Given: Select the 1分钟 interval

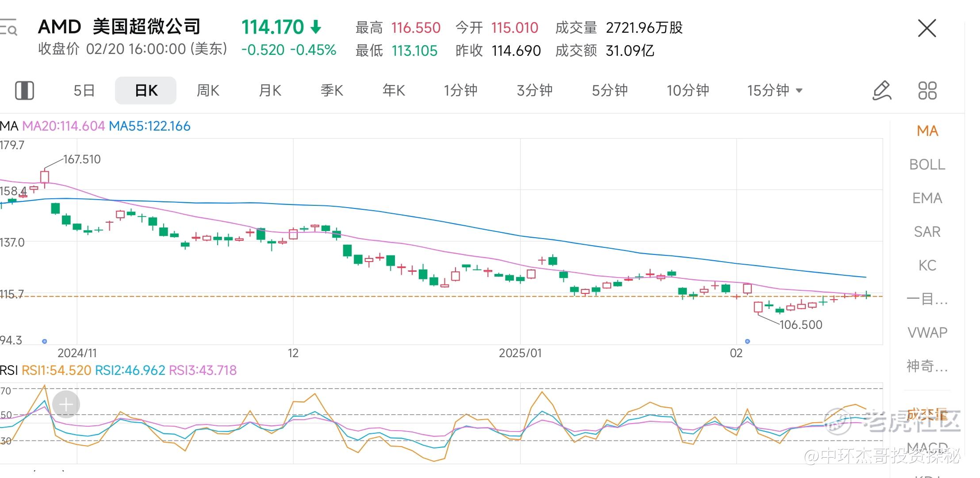Looking at the screenshot, I should pyautogui.click(x=460, y=91).
